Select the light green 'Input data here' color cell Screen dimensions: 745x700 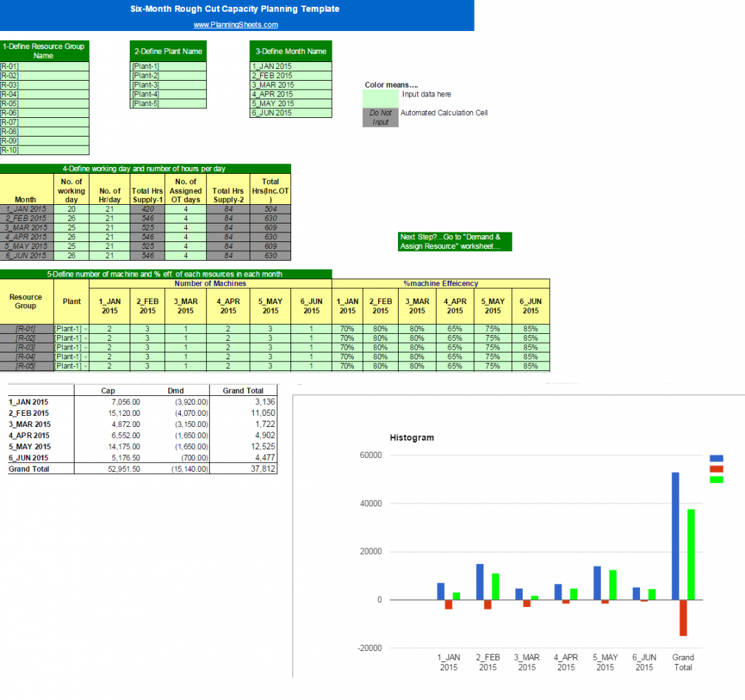coord(380,99)
